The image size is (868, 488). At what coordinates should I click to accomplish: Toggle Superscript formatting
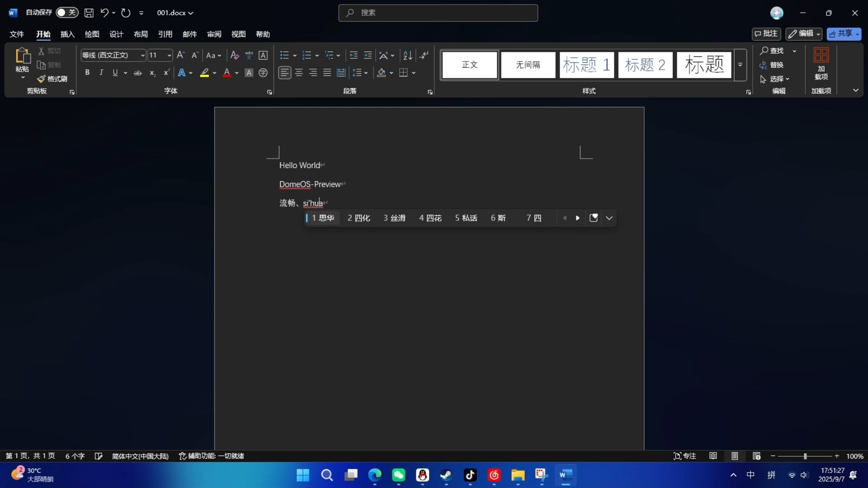tap(166, 73)
